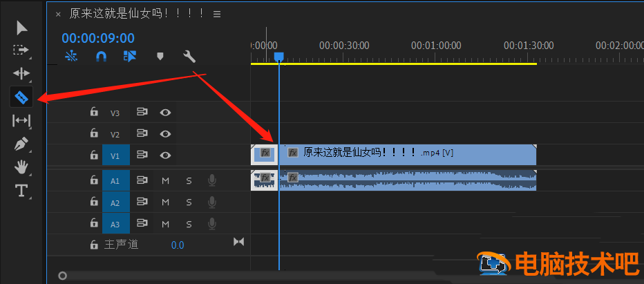Toggle sync lock on A3
The image size is (644, 284).
point(142,224)
